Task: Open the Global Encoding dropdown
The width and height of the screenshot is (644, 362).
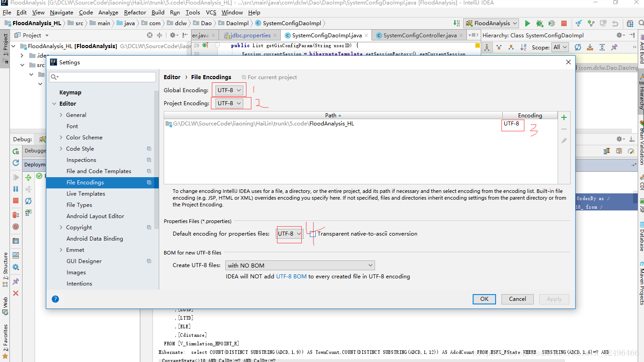Action: [x=229, y=90]
